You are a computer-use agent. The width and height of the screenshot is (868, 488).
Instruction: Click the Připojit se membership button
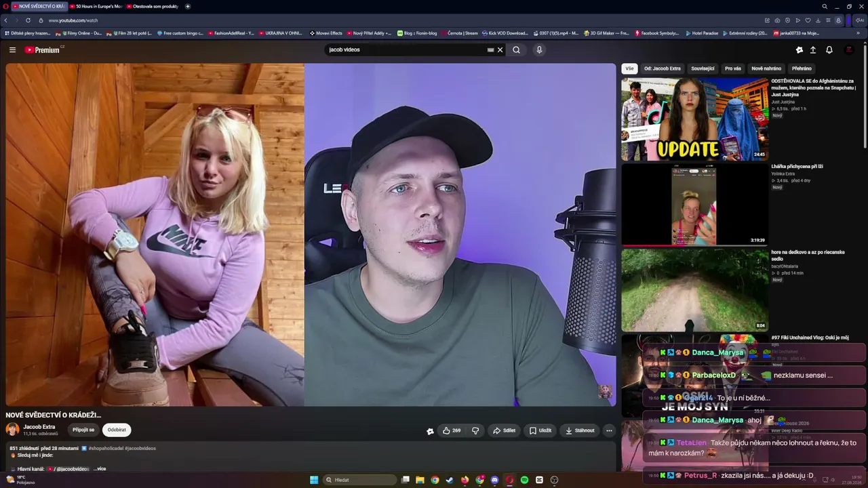[x=83, y=430]
